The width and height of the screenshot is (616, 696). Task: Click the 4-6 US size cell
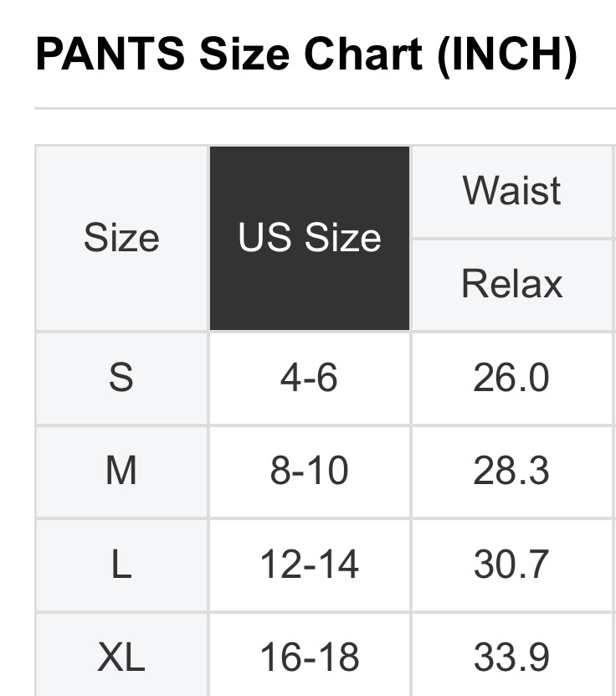[310, 378]
